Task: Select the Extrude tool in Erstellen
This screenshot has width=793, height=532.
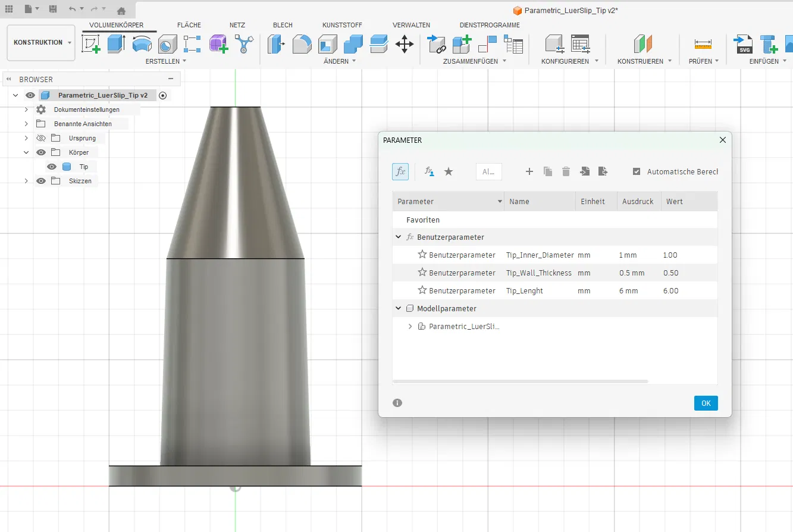Action: click(x=116, y=44)
